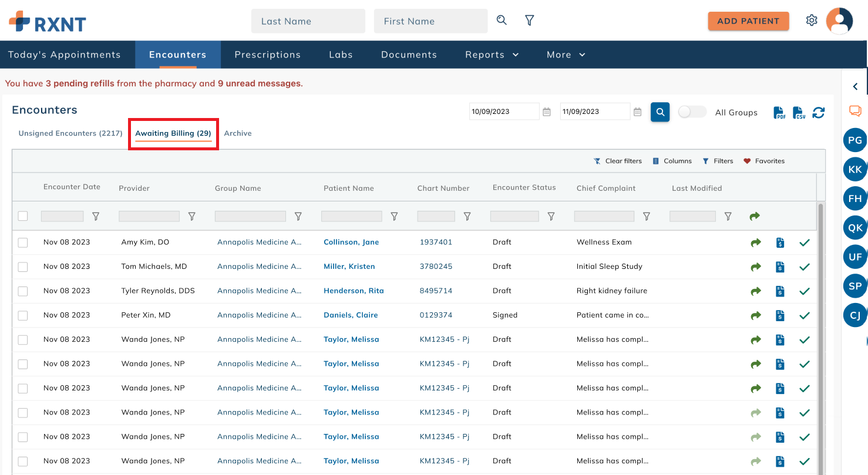
Task: Collapse the right sidebar with the chevron
Action: click(x=855, y=87)
